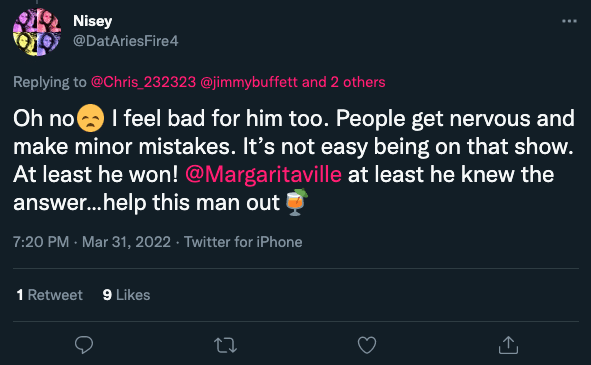Like the tweet with the heart icon
The height and width of the screenshot is (365, 591).
(x=367, y=345)
